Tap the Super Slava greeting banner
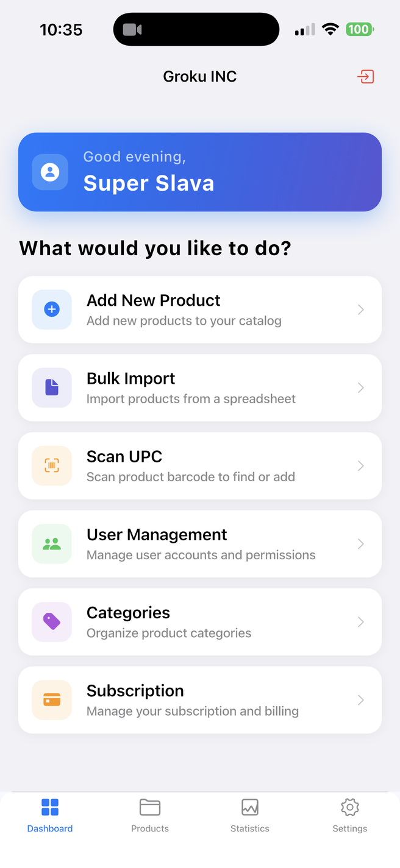The width and height of the screenshot is (400, 868). [200, 172]
